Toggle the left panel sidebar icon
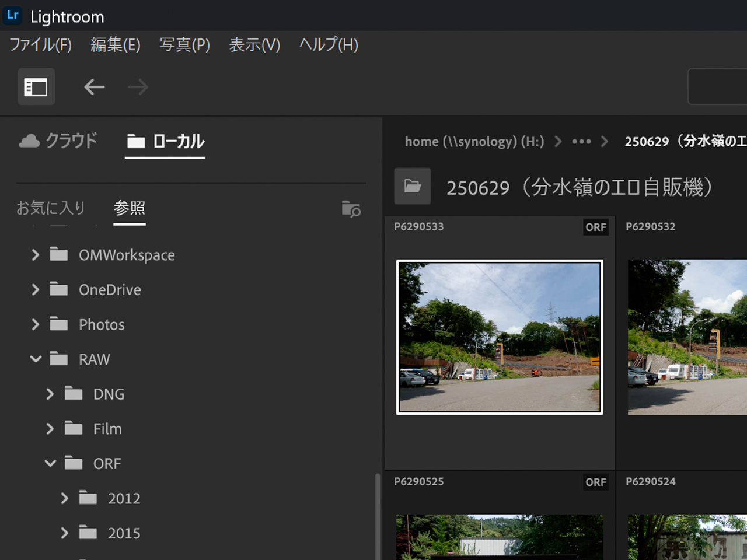 coord(36,87)
